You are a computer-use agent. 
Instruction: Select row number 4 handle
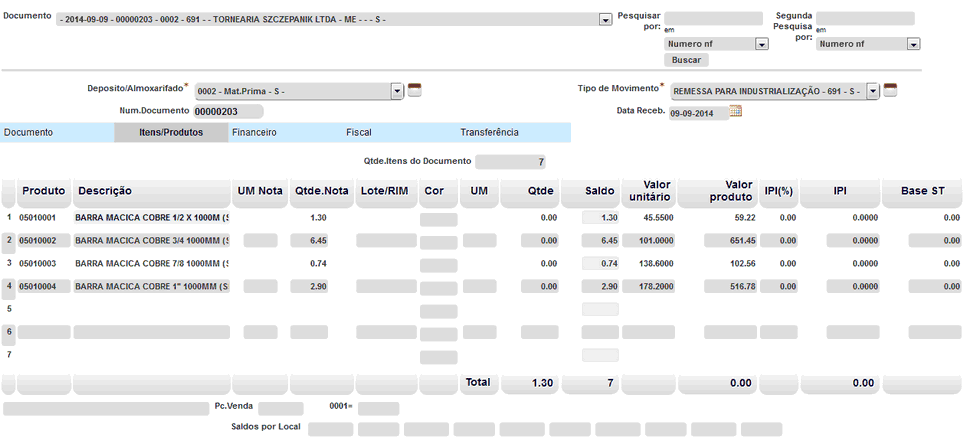(x=9, y=287)
